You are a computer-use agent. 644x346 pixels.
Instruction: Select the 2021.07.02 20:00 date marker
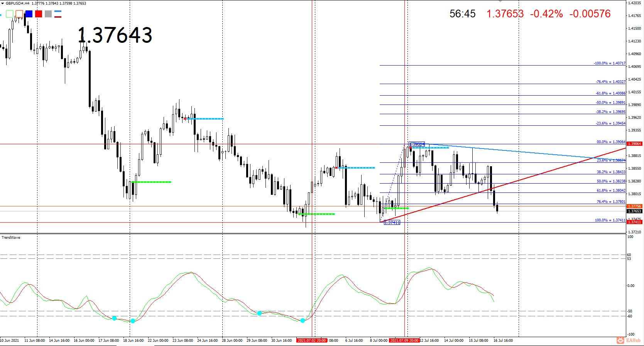(x=312, y=341)
